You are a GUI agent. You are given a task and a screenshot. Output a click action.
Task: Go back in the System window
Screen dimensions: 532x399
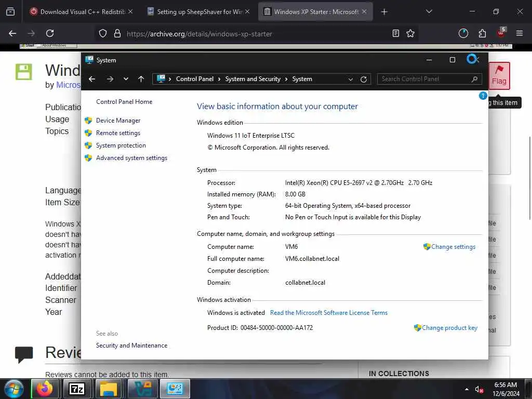coord(91,79)
